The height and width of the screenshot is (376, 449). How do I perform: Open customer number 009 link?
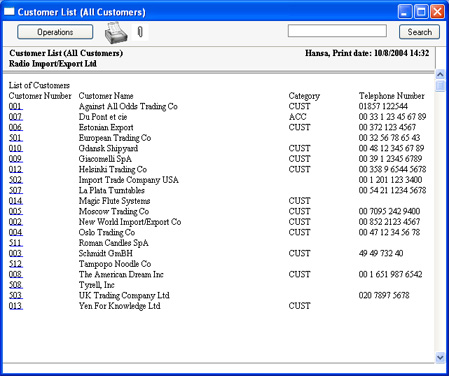click(x=16, y=159)
